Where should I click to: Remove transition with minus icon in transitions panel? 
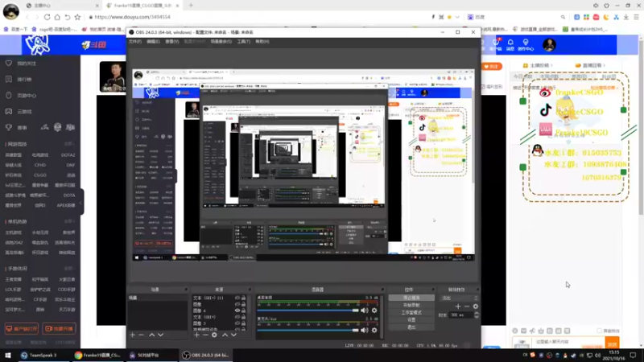tap(467, 306)
